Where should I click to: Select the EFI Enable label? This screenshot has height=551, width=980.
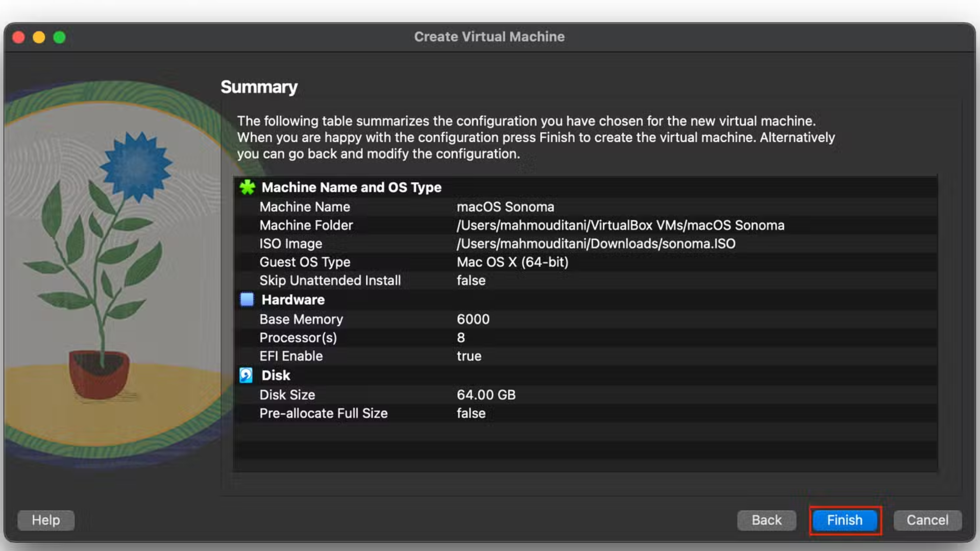click(x=291, y=356)
